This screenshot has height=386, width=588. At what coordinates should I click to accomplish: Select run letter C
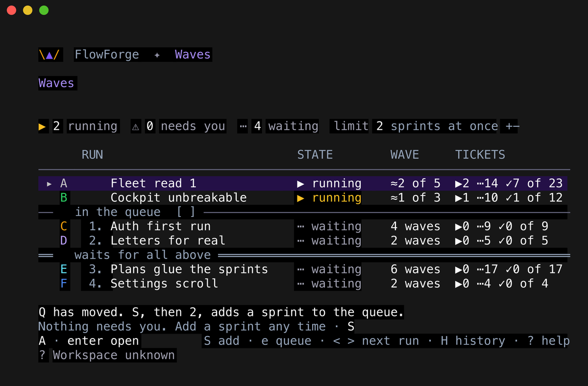coord(64,226)
